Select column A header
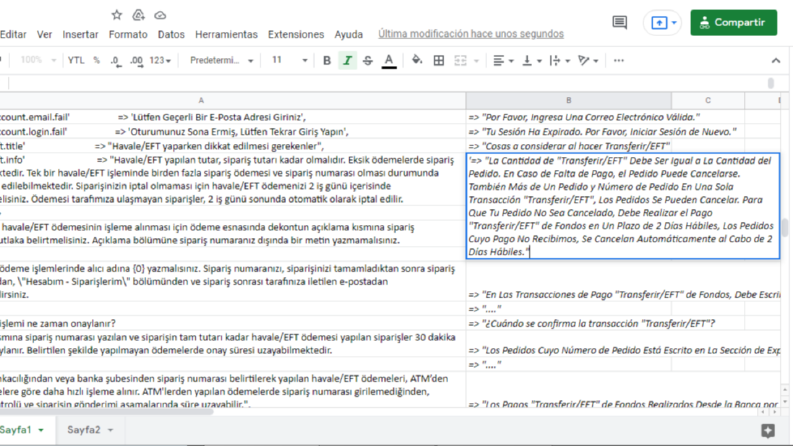Viewport: 793px width, 446px height. point(233,100)
